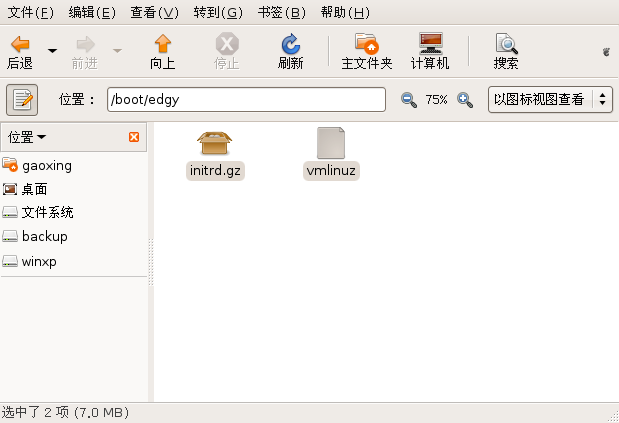
Task: Close the side pane with X
Action: coord(134,137)
